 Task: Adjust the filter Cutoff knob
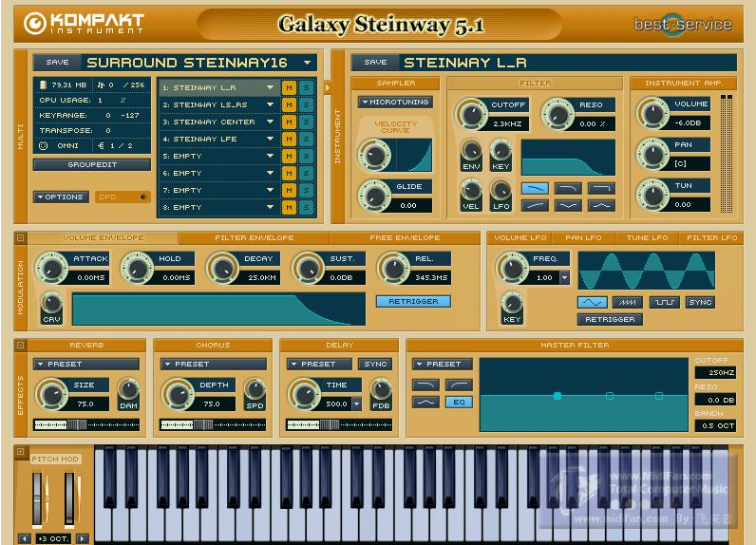tap(471, 114)
